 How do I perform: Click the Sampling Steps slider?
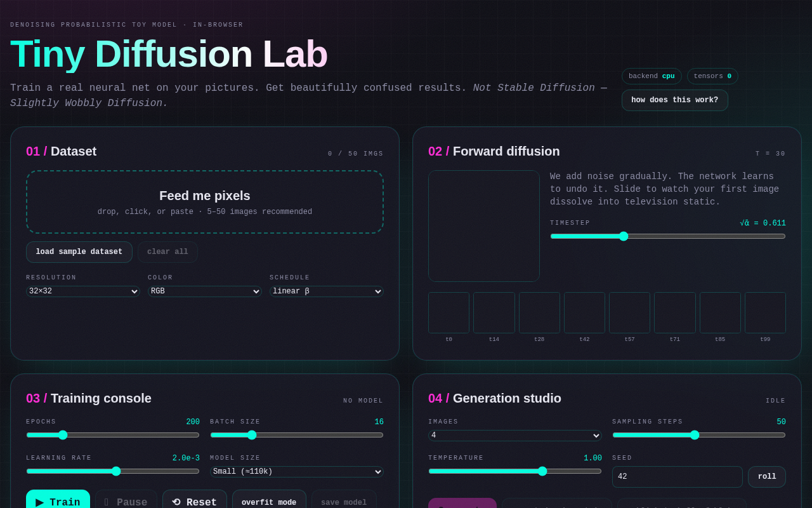pos(699,435)
